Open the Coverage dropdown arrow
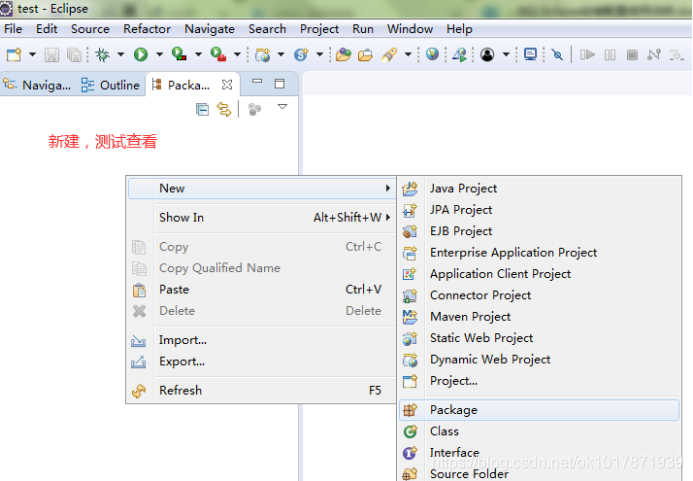This screenshot has width=693, height=481. point(198,55)
